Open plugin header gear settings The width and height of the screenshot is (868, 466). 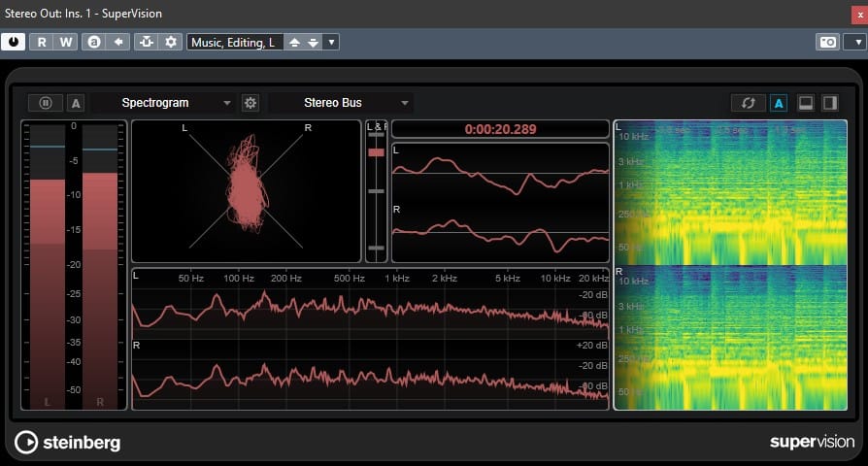[x=172, y=42]
